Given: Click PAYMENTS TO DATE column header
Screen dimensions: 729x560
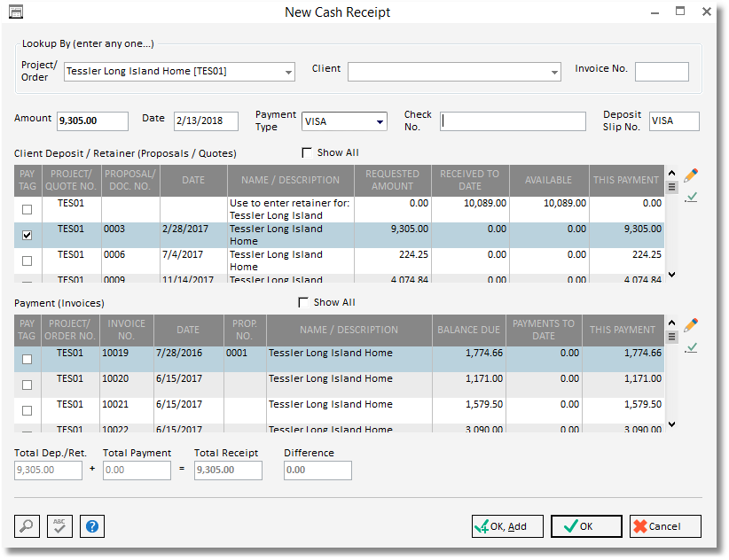Looking at the screenshot, I should [544, 330].
